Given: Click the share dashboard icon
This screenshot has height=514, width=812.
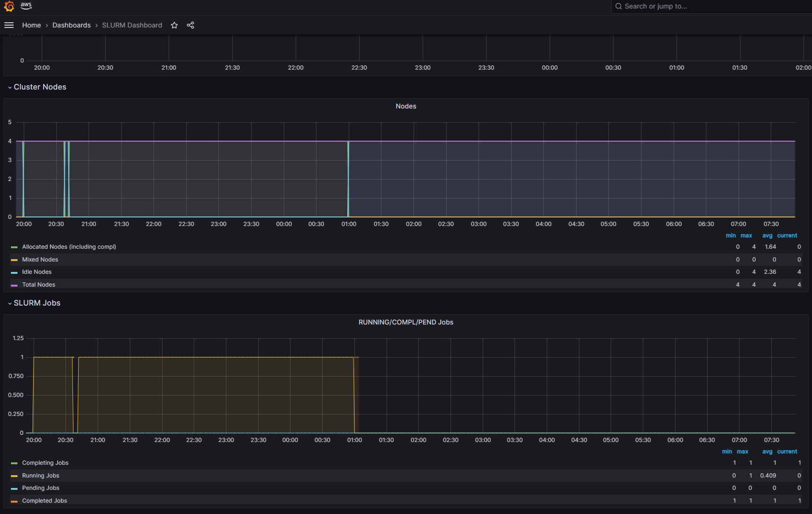Looking at the screenshot, I should [x=190, y=25].
